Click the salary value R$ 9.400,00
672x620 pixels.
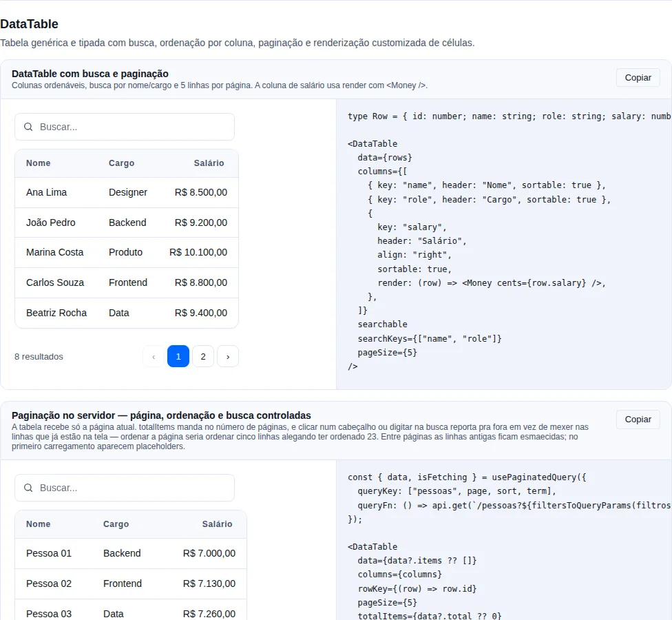pyautogui.click(x=201, y=313)
